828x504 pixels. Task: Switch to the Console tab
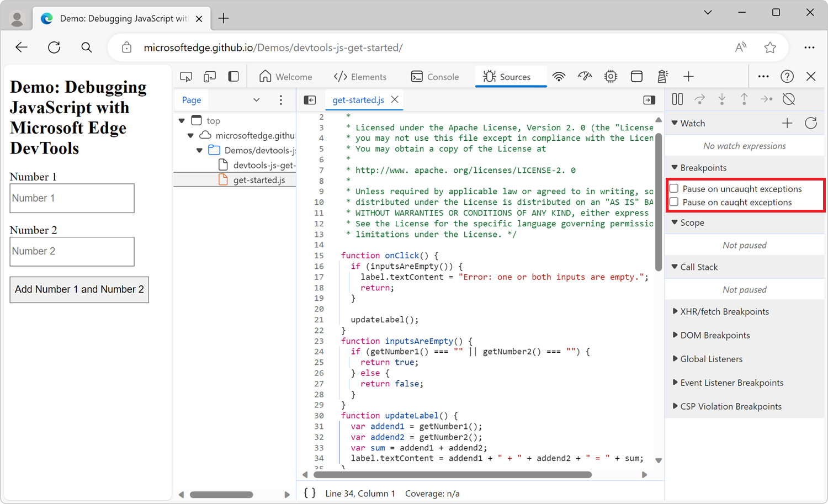(x=435, y=77)
